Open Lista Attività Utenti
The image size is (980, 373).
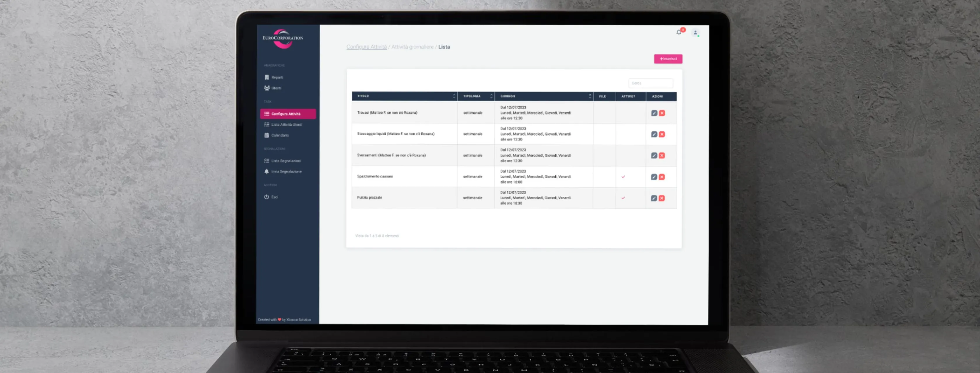(287, 124)
